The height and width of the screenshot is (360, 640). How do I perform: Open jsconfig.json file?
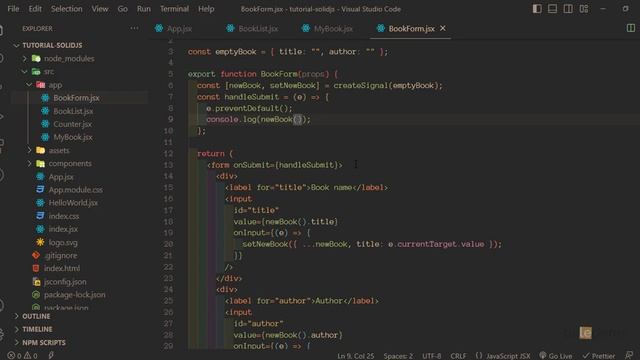pos(65,282)
